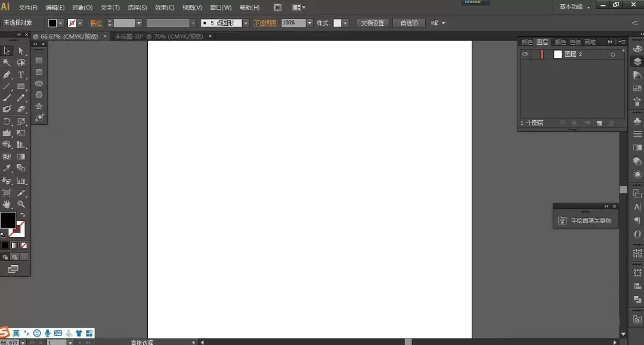
Task: Pick the Paintbrush tool
Action: tap(7, 98)
